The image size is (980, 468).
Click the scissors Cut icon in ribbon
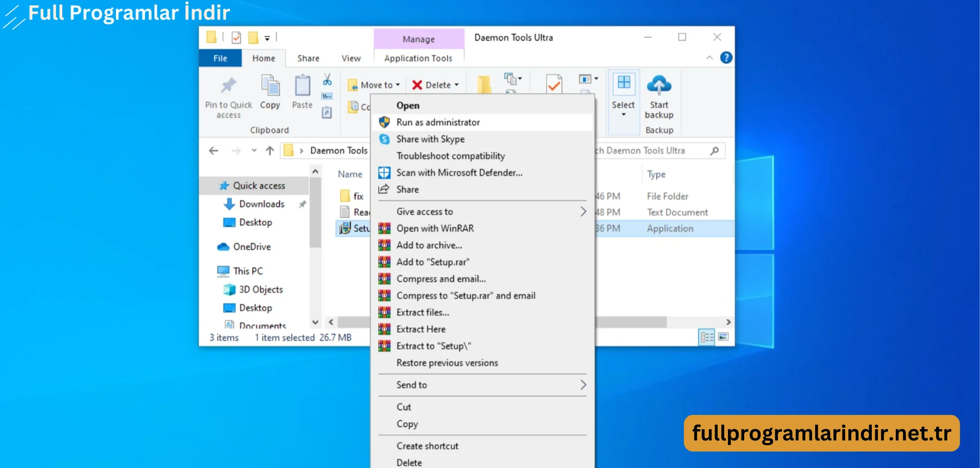pyautogui.click(x=327, y=79)
